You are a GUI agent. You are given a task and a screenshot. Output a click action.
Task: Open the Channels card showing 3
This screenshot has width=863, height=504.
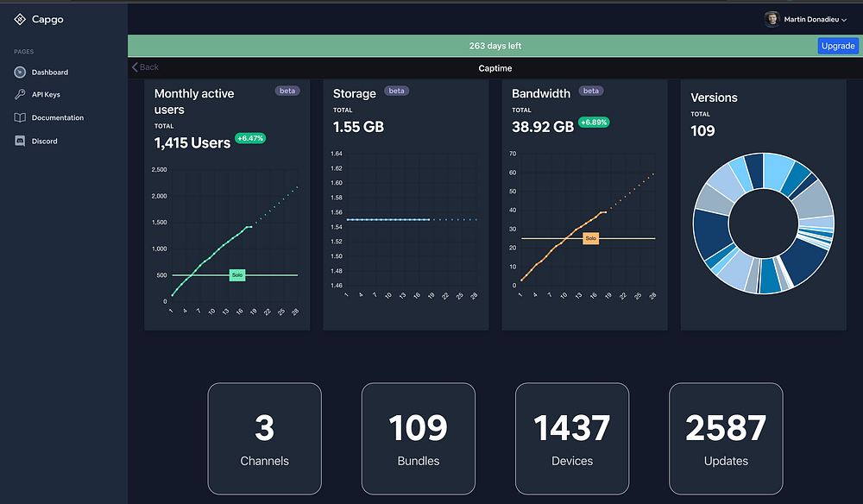(x=265, y=438)
